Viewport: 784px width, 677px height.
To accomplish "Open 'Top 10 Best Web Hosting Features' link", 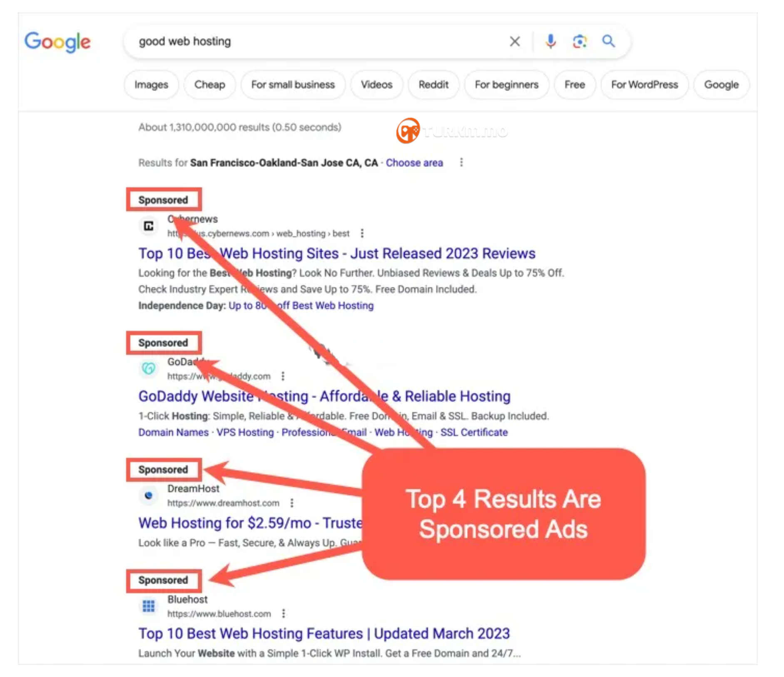I will pyautogui.click(x=324, y=634).
